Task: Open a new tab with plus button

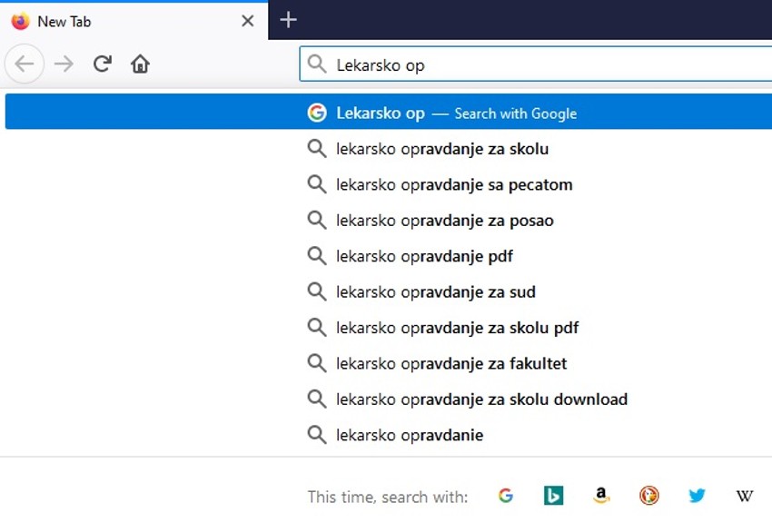Action: coord(288,20)
